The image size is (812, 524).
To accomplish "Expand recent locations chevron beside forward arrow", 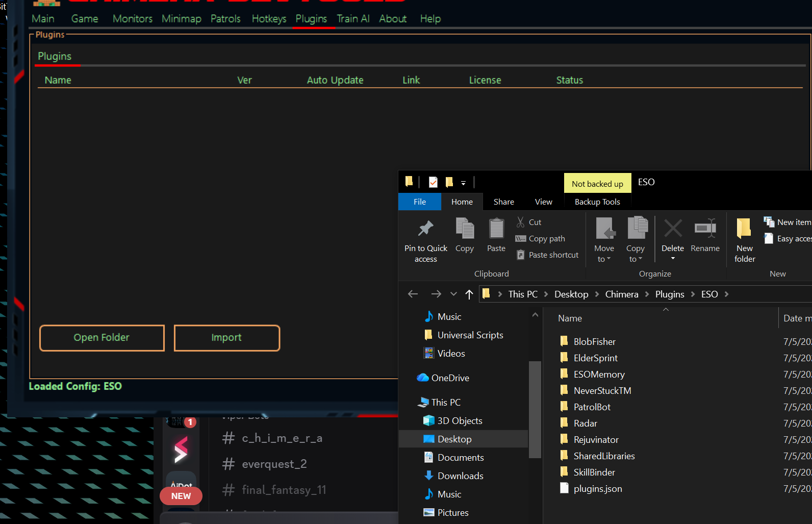I will (x=453, y=294).
